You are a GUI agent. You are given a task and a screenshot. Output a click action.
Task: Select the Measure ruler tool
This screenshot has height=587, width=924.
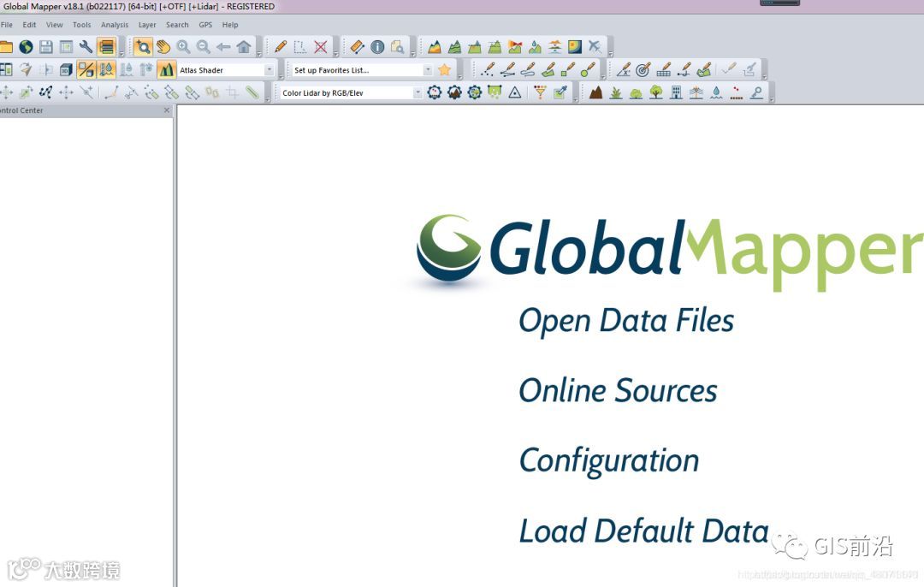click(x=358, y=46)
